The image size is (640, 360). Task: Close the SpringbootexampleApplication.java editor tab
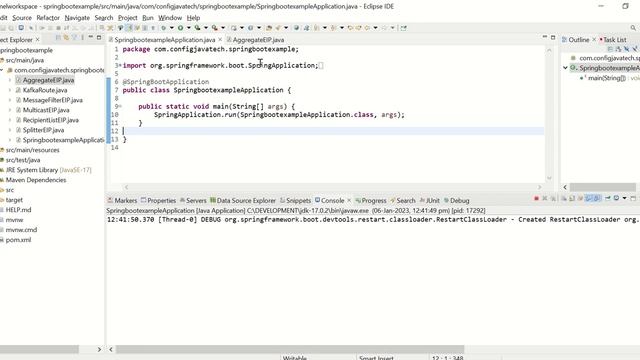tap(220, 40)
